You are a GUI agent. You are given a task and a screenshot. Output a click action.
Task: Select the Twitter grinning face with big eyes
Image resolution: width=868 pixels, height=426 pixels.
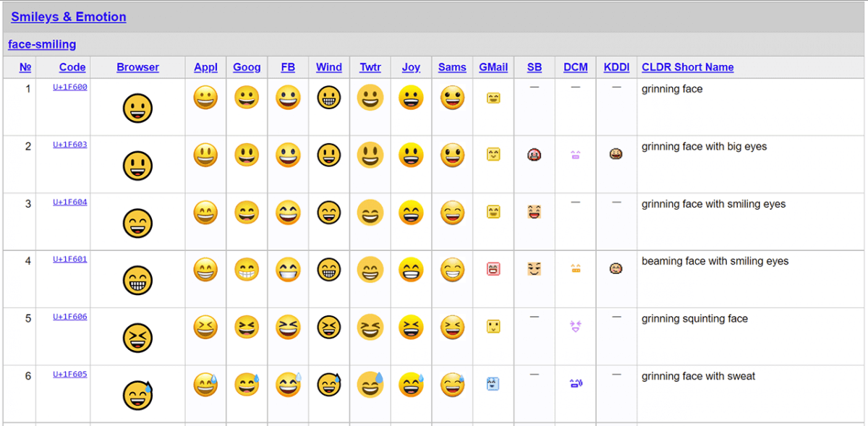[370, 155]
